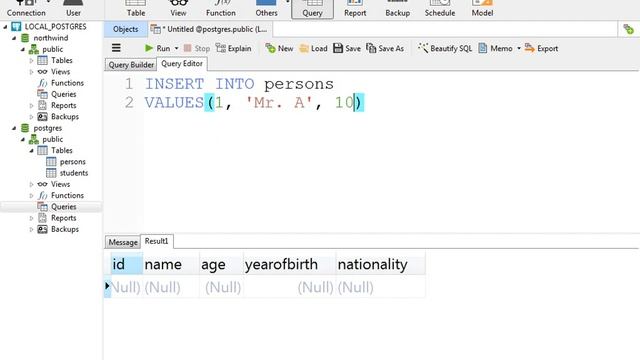Select Queries under northwind
The image size is (640, 360).
(x=64, y=94)
